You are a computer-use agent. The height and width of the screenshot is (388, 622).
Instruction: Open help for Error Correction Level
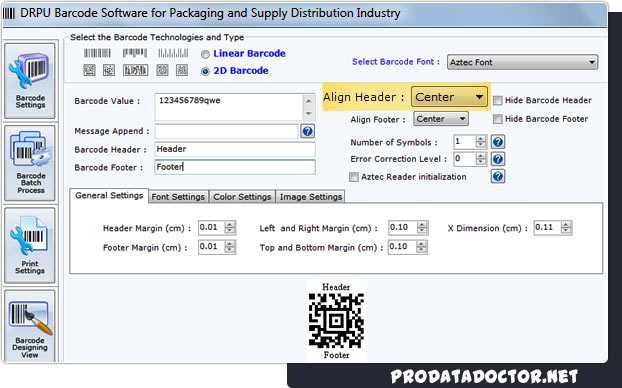tap(498, 159)
